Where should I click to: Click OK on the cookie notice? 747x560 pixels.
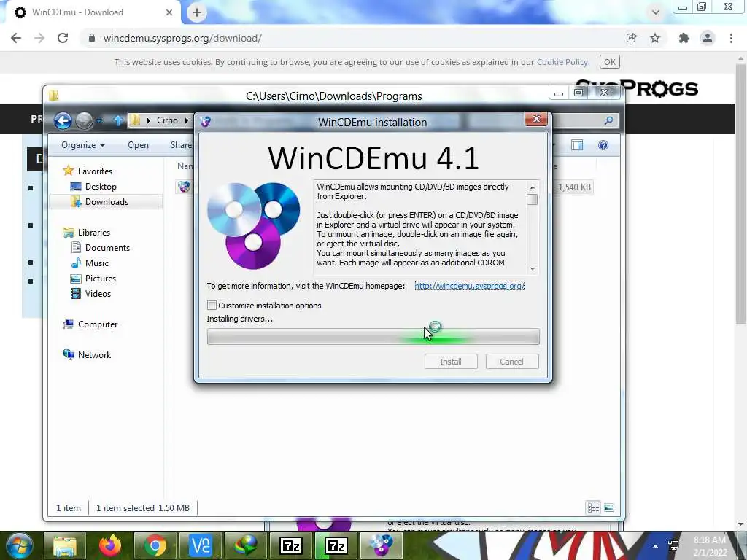tap(609, 62)
